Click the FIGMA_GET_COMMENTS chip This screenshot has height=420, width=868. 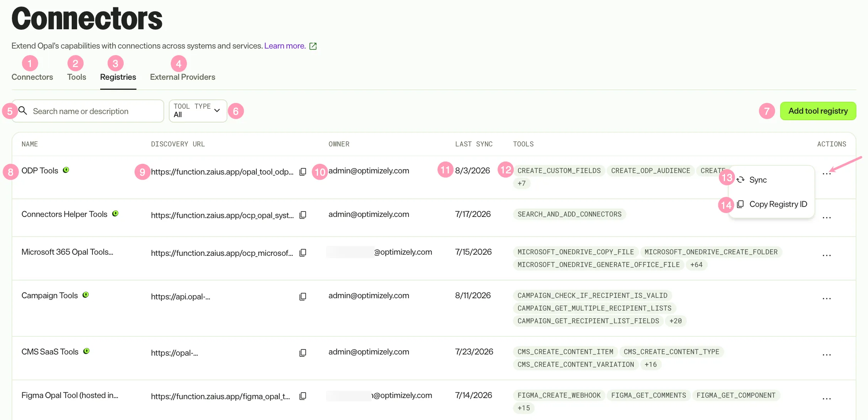tap(649, 395)
